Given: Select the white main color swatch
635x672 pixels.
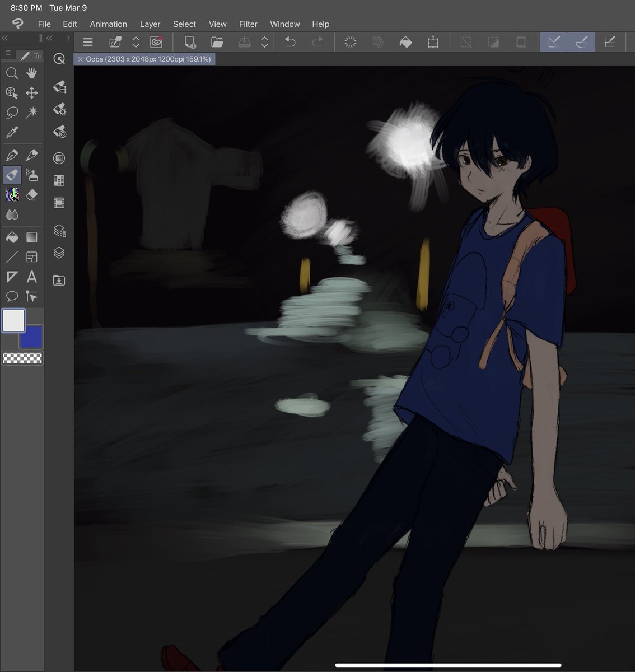Looking at the screenshot, I should tap(13, 321).
